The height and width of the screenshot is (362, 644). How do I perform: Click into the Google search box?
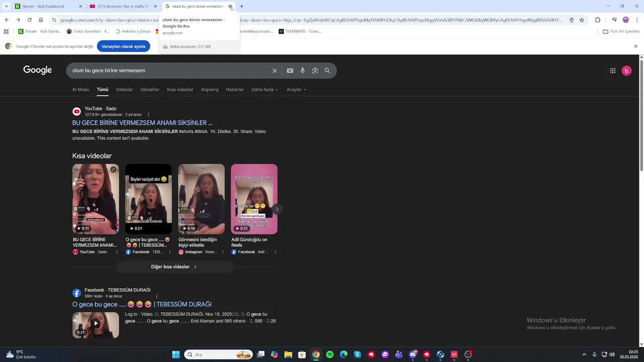point(169,70)
